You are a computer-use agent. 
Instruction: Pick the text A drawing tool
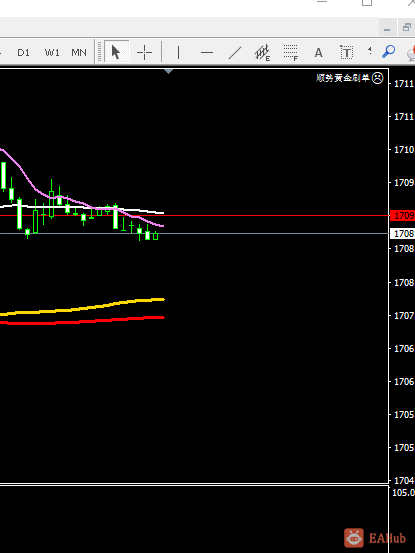tap(318, 53)
